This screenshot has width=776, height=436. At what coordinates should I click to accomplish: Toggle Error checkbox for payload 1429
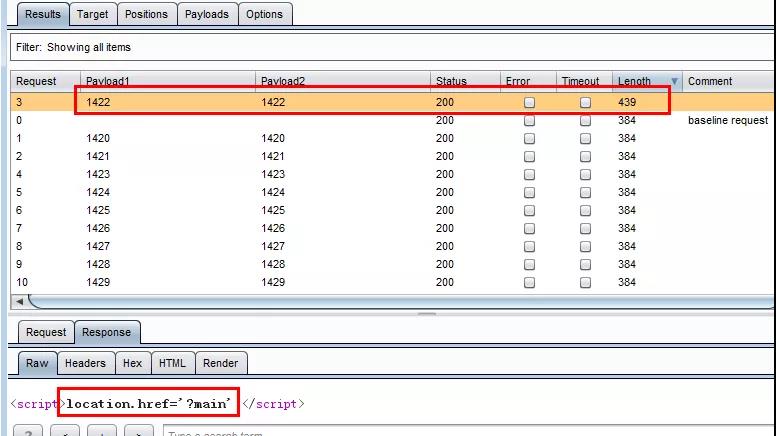click(x=529, y=283)
